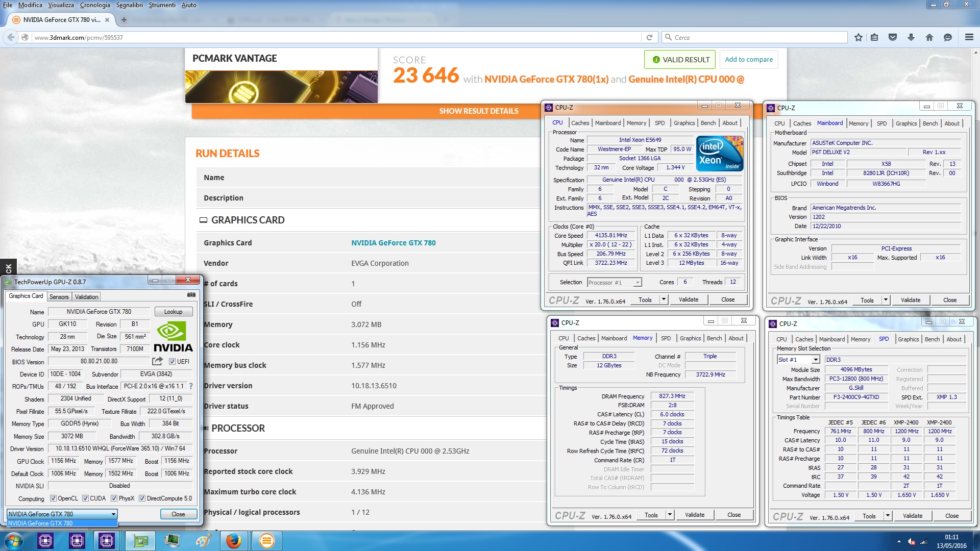Open the Slot #1 memory slot dropdown
Screen dimensions: 980x551
pos(798,360)
